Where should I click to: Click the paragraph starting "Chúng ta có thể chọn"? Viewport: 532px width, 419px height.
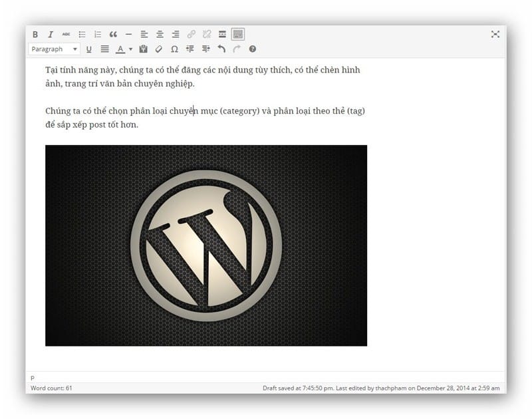tap(205, 118)
